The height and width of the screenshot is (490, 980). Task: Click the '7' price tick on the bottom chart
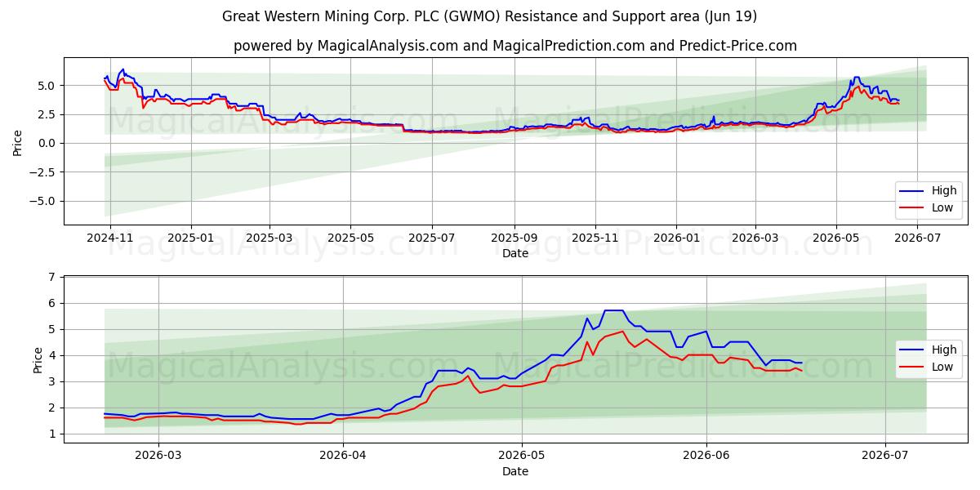click(54, 278)
